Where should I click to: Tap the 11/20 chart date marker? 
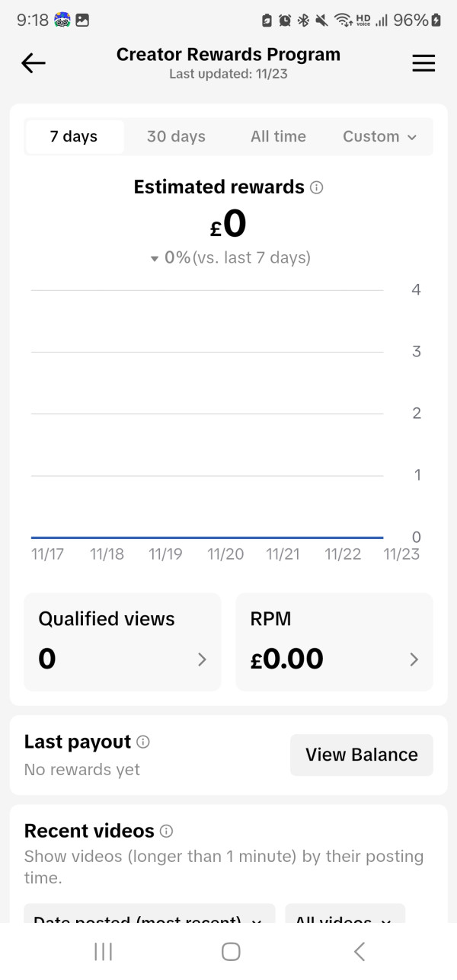coord(225,554)
